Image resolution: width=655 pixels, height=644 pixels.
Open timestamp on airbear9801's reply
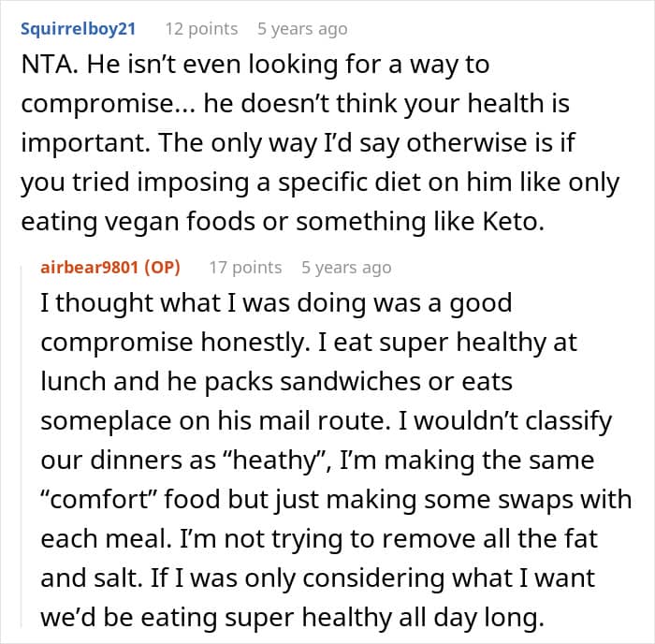pyautogui.click(x=346, y=268)
